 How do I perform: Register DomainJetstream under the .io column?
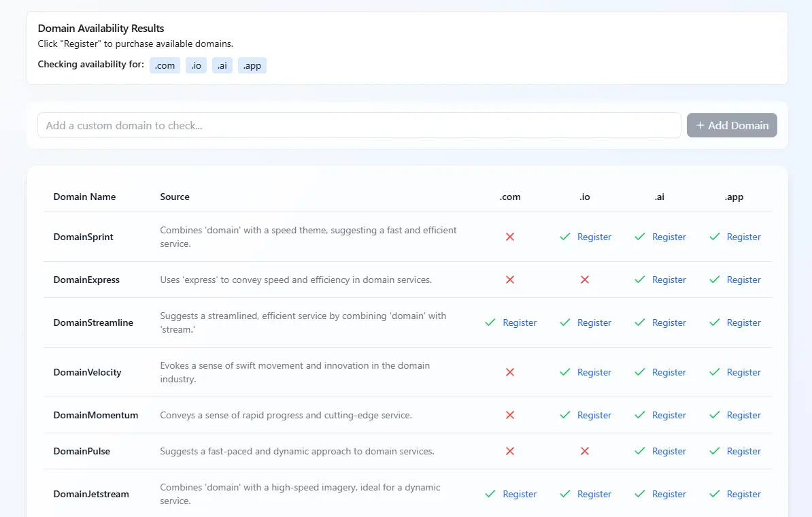pos(594,494)
